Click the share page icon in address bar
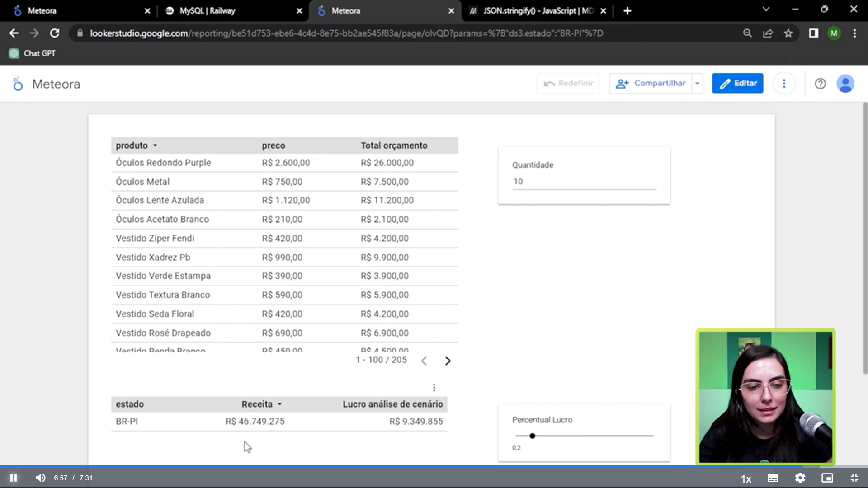 coord(768,33)
